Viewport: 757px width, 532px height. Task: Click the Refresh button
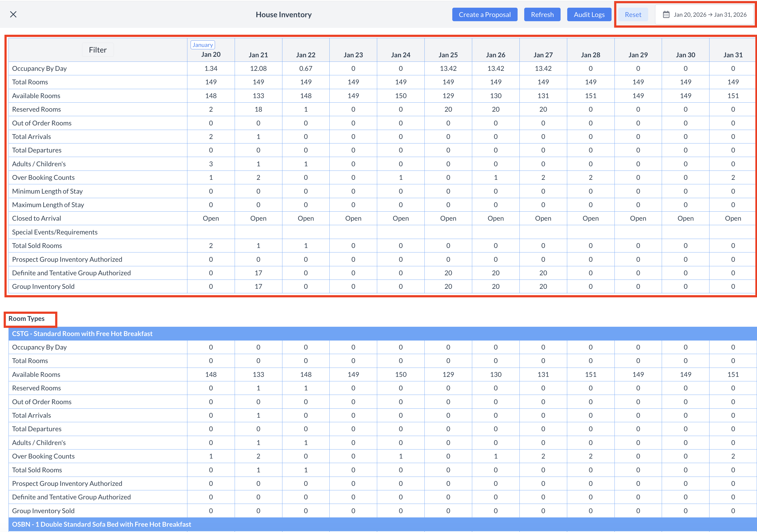[x=542, y=15]
